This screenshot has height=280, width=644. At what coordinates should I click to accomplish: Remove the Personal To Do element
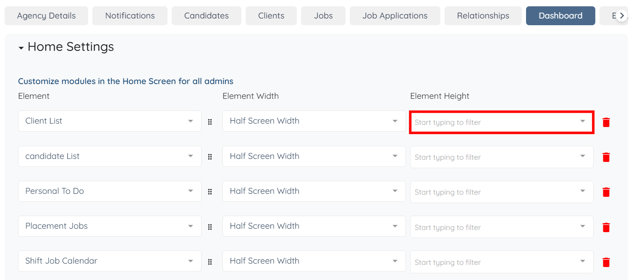[x=606, y=192]
